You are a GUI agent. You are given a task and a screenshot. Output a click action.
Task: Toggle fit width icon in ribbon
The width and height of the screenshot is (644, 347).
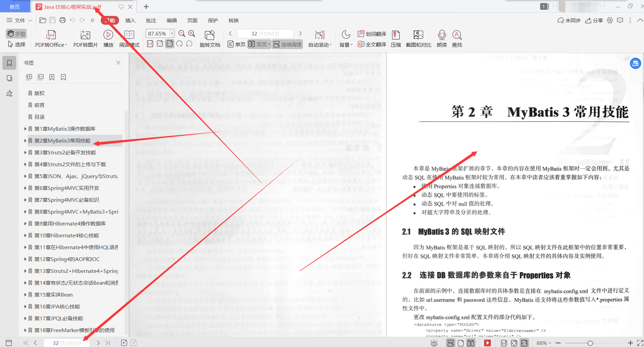click(x=170, y=44)
